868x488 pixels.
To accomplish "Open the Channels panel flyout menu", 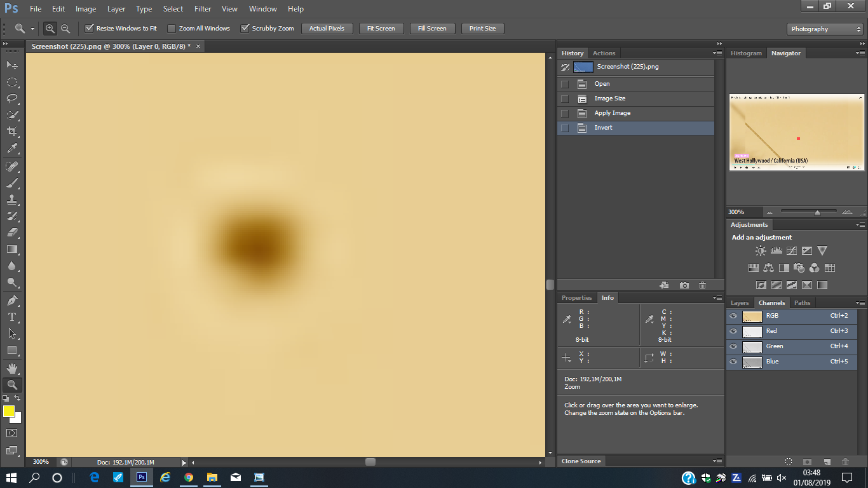I will tap(860, 303).
